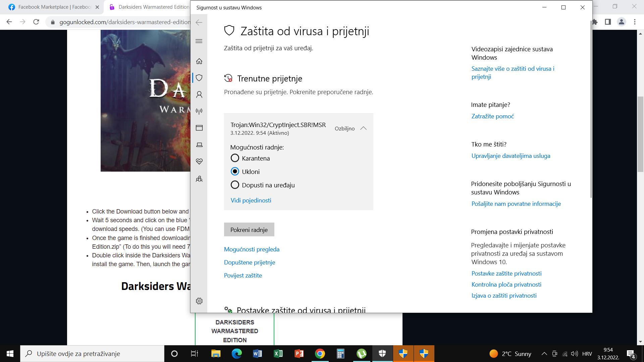
Task: Show hidden system tray icons arrow
Action: click(544, 354)
